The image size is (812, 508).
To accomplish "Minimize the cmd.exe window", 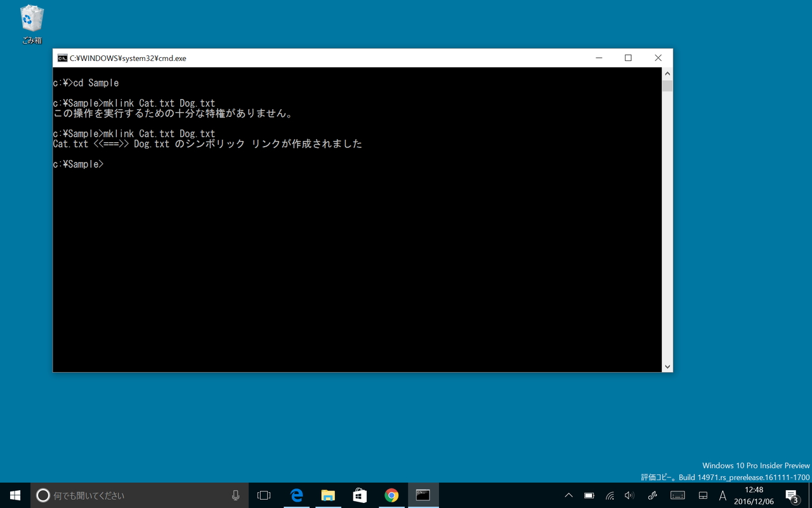I will coord(599,58).
